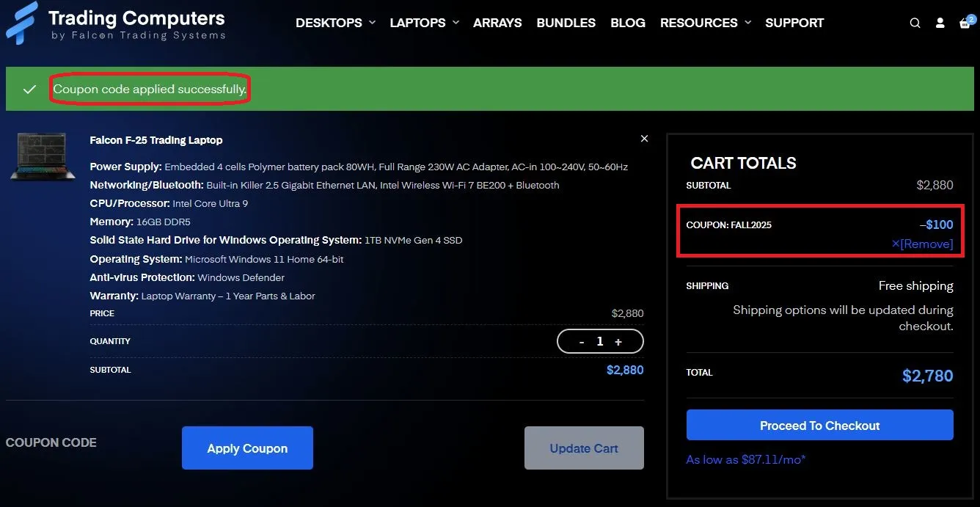Click the Apply Coupon button

247,448
